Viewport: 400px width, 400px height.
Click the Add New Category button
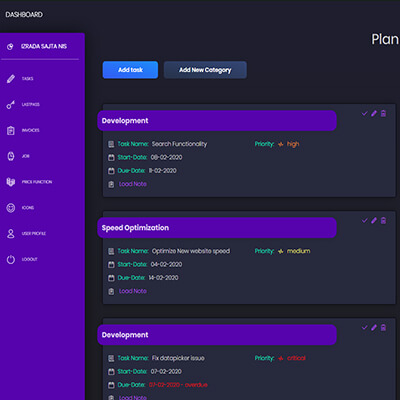(205, 70)
